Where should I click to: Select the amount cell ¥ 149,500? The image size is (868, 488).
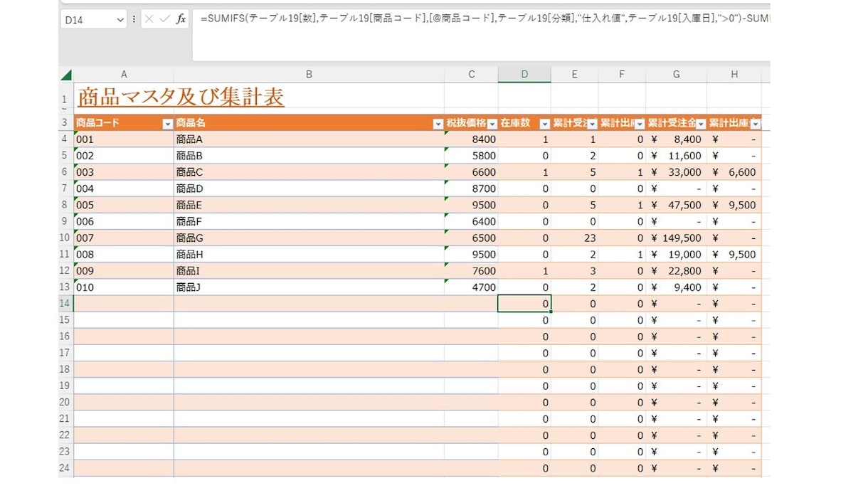coord(677,238)
